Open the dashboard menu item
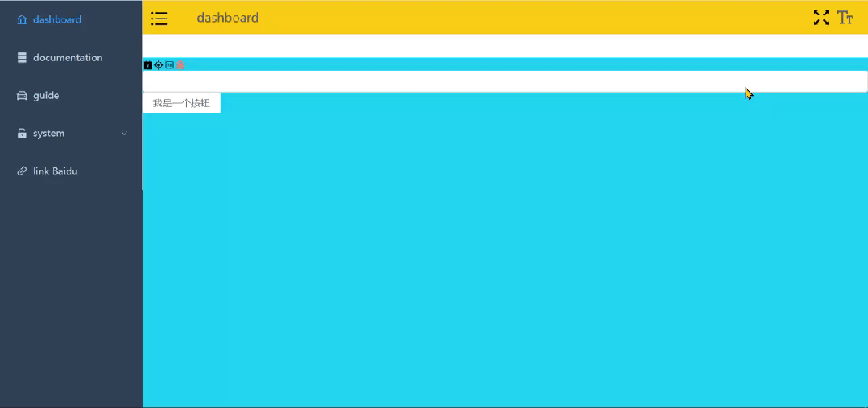 click(x=57, y=20)
